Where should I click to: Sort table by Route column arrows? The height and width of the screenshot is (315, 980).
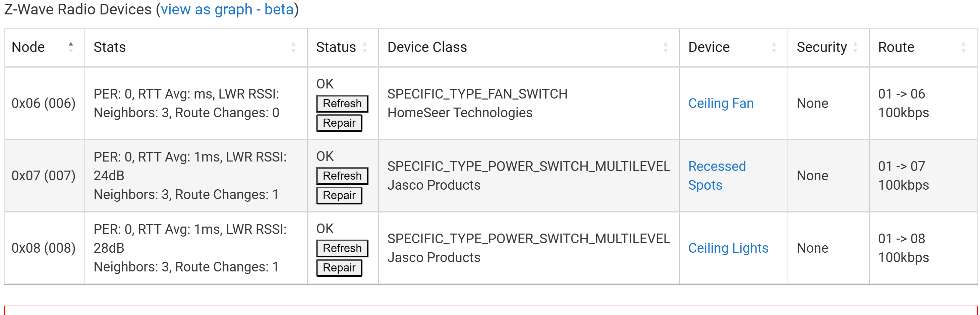pos(963,47)
